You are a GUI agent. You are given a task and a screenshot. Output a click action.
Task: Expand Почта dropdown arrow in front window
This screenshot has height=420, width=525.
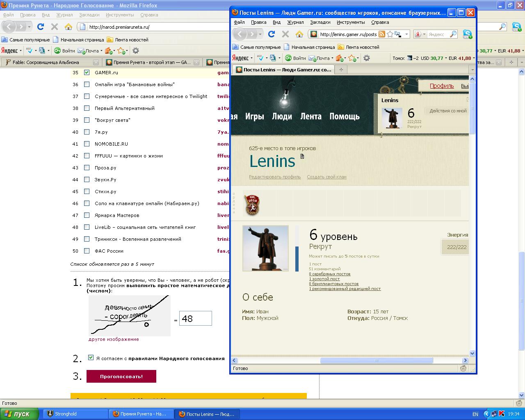click(x=333, y=58)
